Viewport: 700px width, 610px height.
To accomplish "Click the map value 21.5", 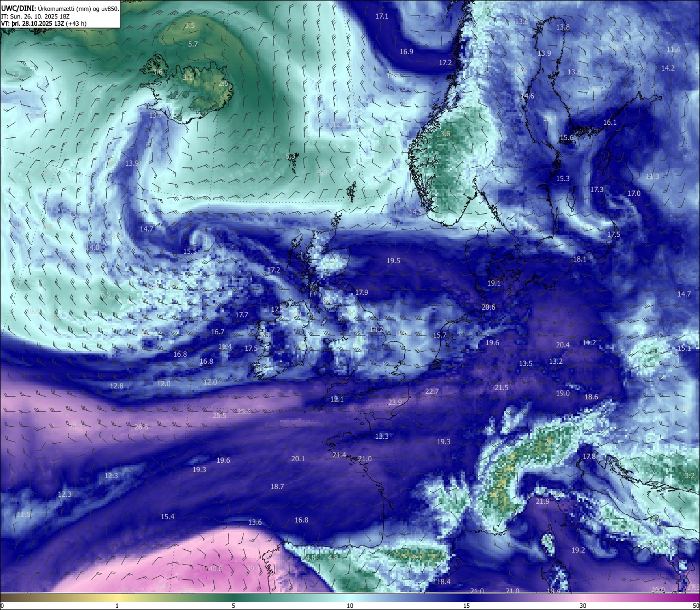I will click(x=501, y=387).
